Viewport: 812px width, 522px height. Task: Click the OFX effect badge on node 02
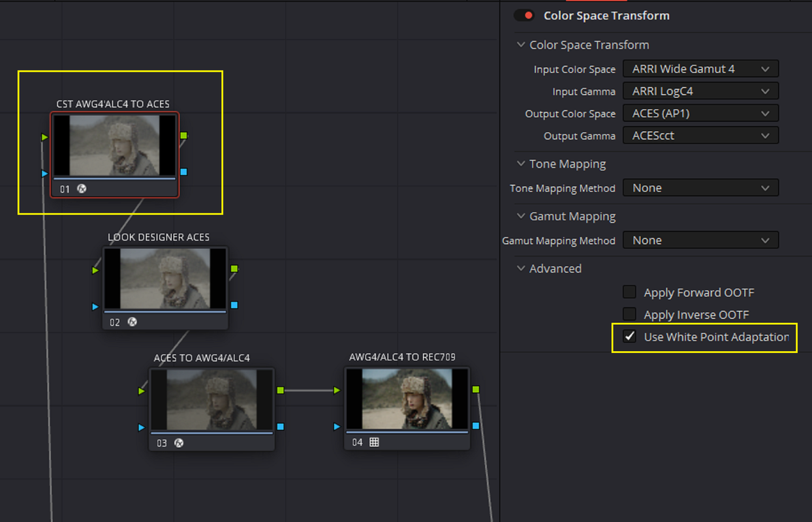click(132, 322)
